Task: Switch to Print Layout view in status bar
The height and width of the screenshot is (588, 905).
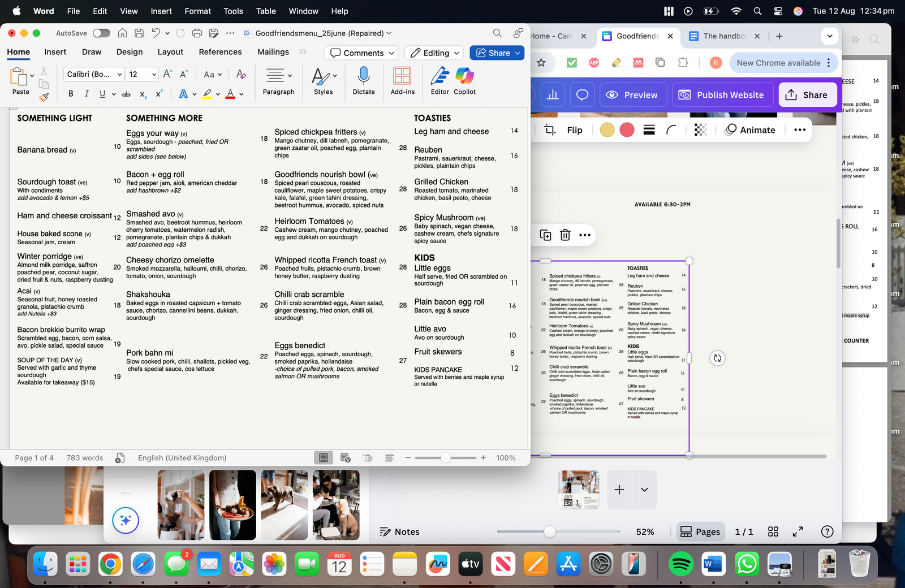Action: [323, 458]
